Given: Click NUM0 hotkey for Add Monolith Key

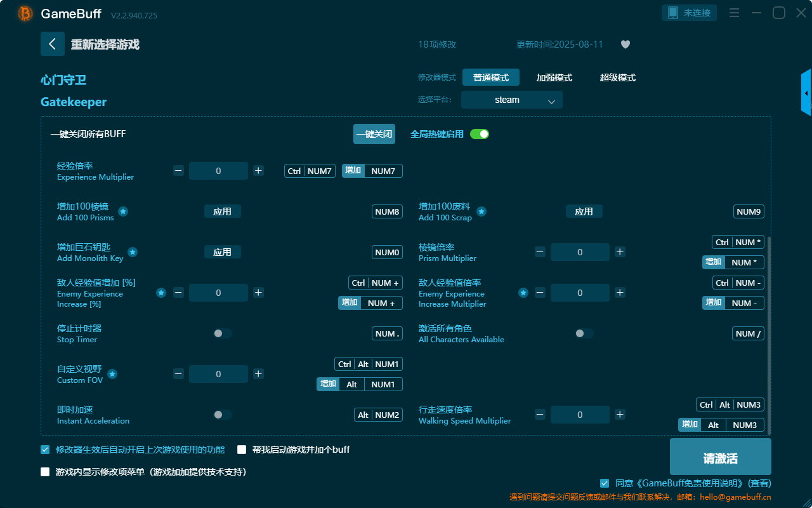Looking at the screenshot, I should 387,252.
